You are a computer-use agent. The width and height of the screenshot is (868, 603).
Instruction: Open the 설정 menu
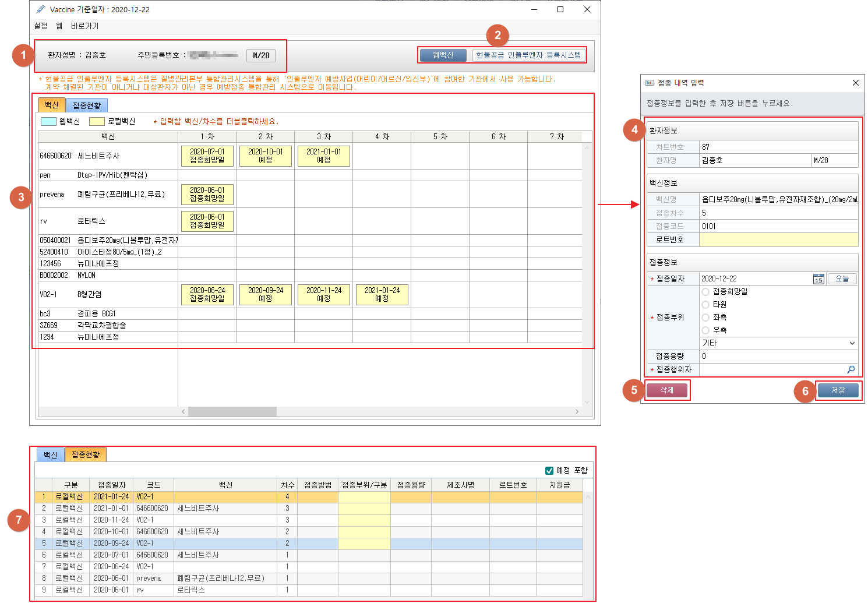click(41, 26)
